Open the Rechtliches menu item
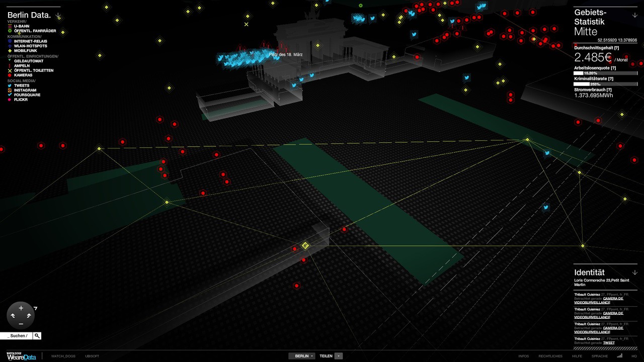Viewport: 644px width, 362px height. (x=550, y=356)
